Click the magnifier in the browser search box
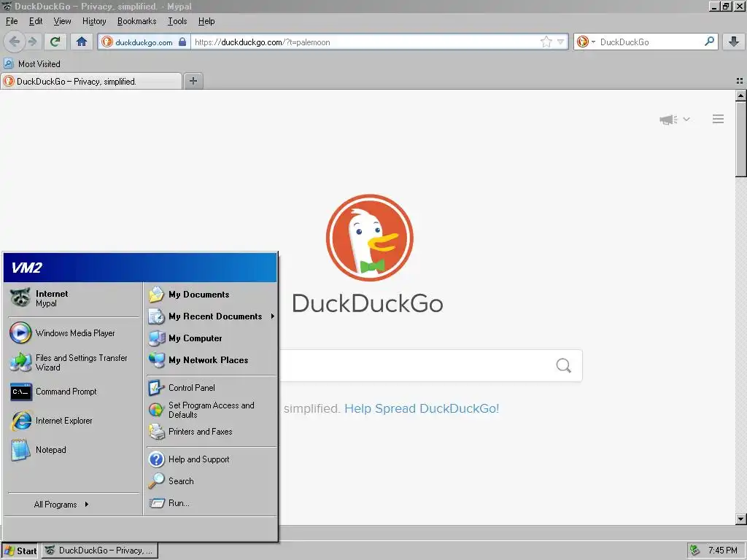 pyautogui.click(x=709, y=42)
